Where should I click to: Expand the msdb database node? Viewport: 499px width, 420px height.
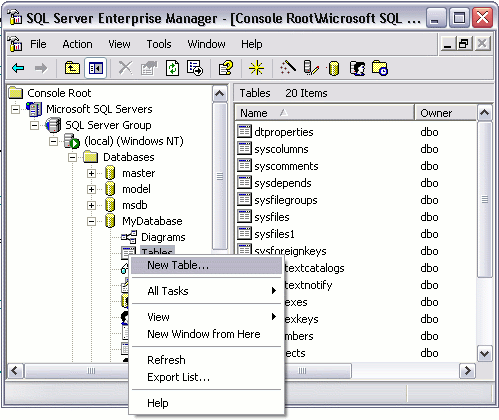91,205
